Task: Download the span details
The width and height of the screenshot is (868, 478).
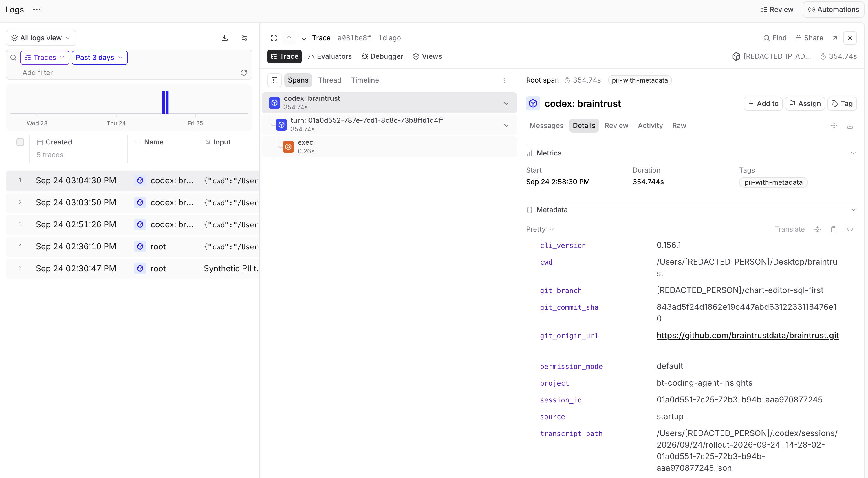Action: pos(850,126)
